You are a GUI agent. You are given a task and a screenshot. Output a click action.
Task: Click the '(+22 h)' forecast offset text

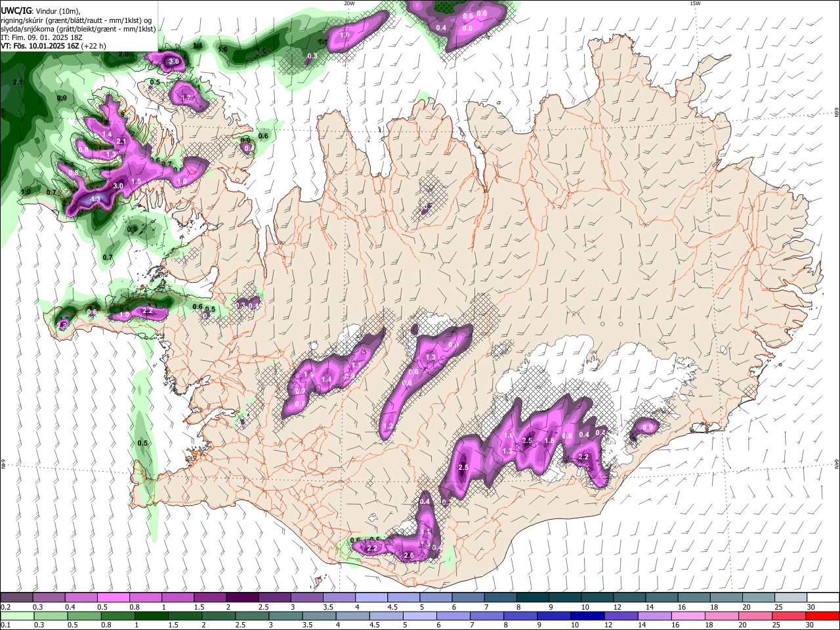pyautogui.click(x=94, y=47)
